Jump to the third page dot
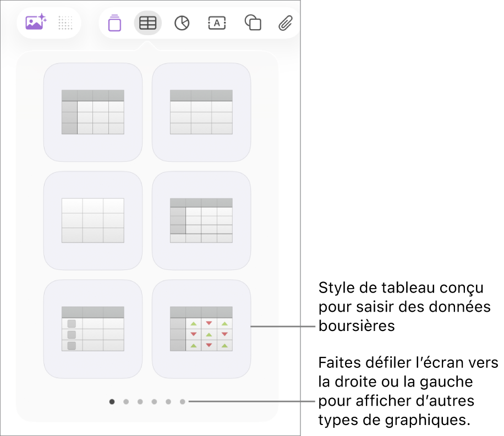Viewport: 504px width, 436px height. [140, 401]
